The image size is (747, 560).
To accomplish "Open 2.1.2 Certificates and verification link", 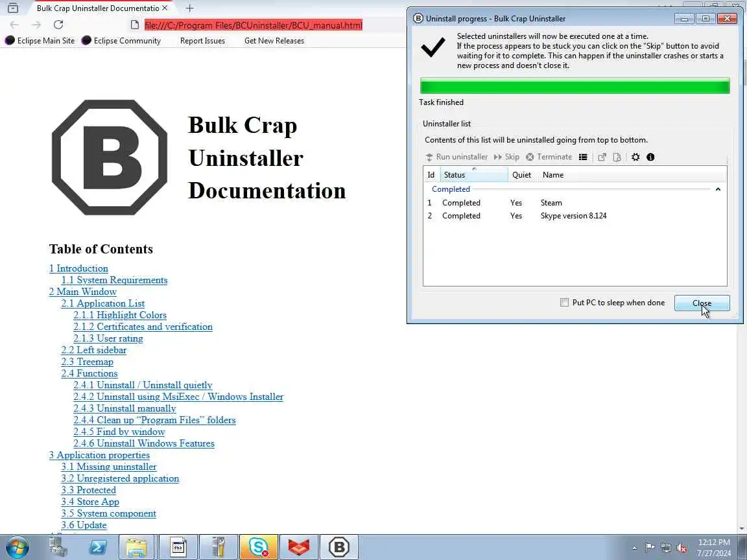I will [143, 327].
